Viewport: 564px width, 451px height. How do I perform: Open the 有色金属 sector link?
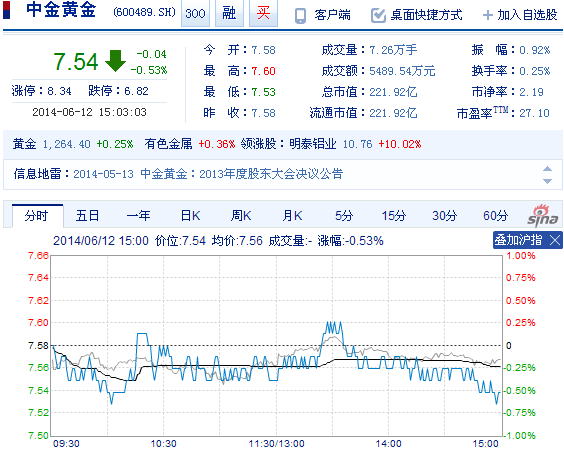tap(169, 144)
